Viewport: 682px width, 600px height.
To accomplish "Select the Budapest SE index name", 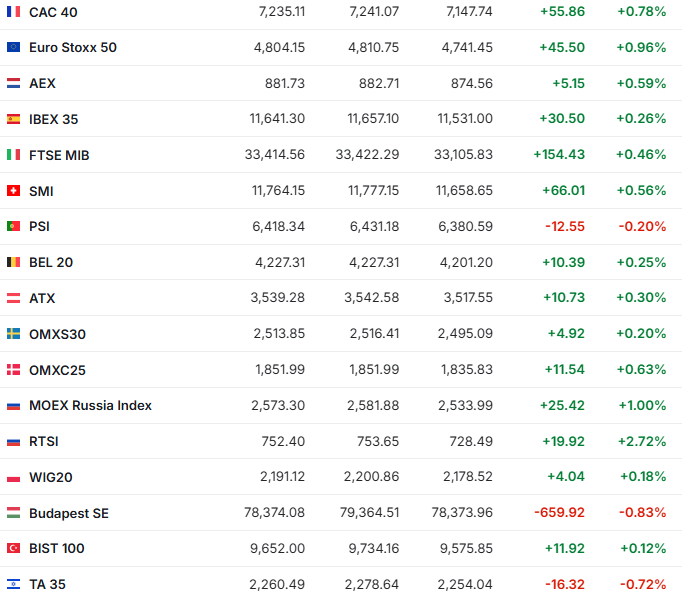I will pos(68,513).
